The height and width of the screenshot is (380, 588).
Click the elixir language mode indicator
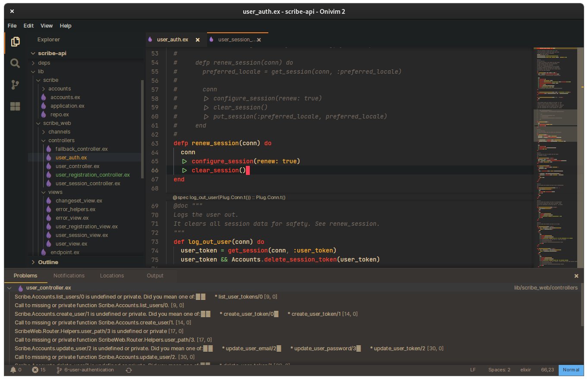(x=525, y=370)
